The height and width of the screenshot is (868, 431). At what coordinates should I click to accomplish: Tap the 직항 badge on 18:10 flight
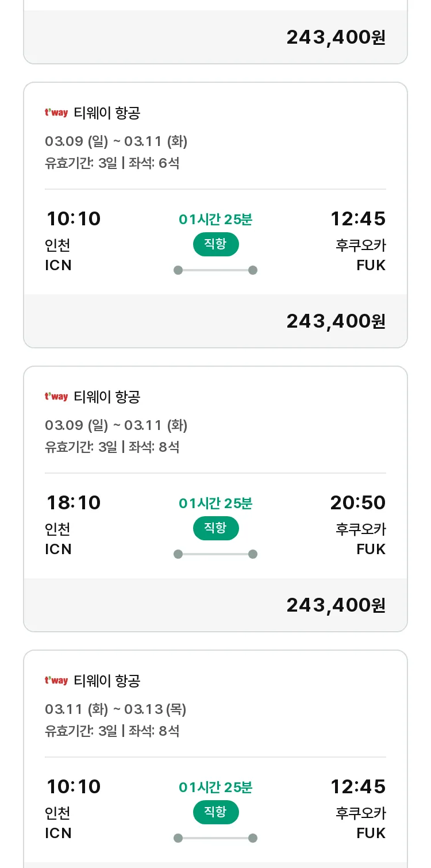click(215, 528)
